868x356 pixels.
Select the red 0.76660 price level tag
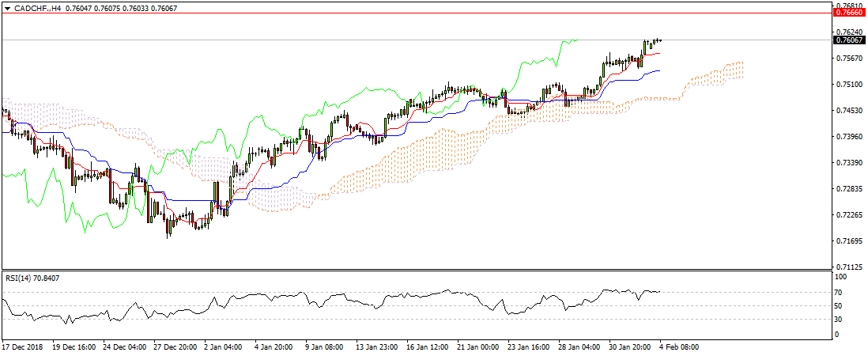(850, 12)
